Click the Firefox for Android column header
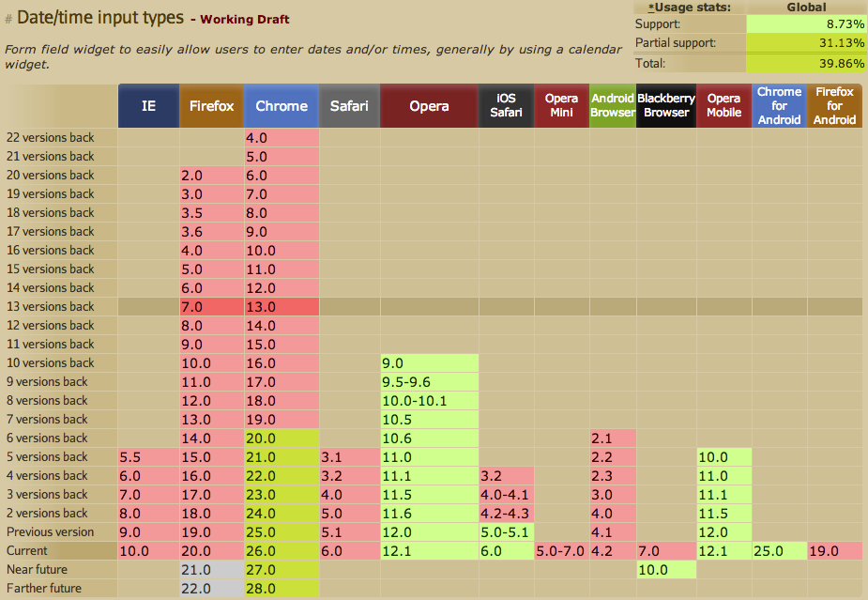This screenshot has height=600, width=868. (835, 106)
